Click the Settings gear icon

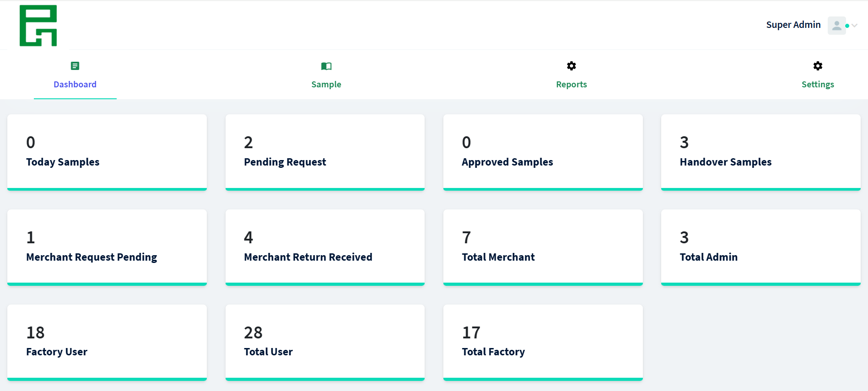tap(818, 66)
